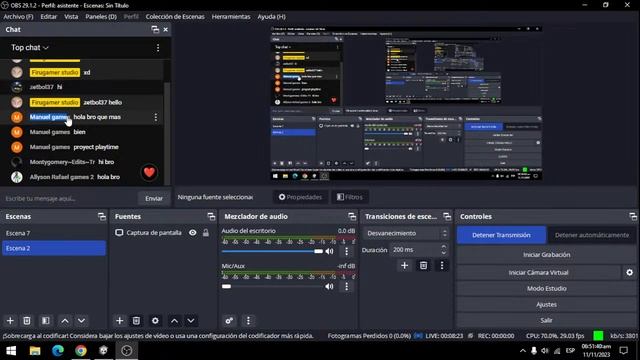Click Detener Transmisión button
The height and width of the screenshot is (360, 640).
(501, 235)
